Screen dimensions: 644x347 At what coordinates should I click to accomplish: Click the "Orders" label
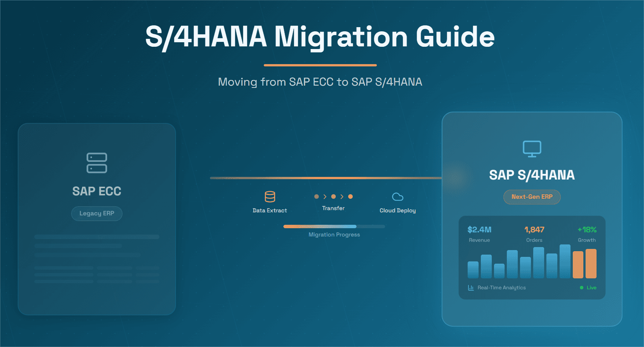(x=534, y=240)
